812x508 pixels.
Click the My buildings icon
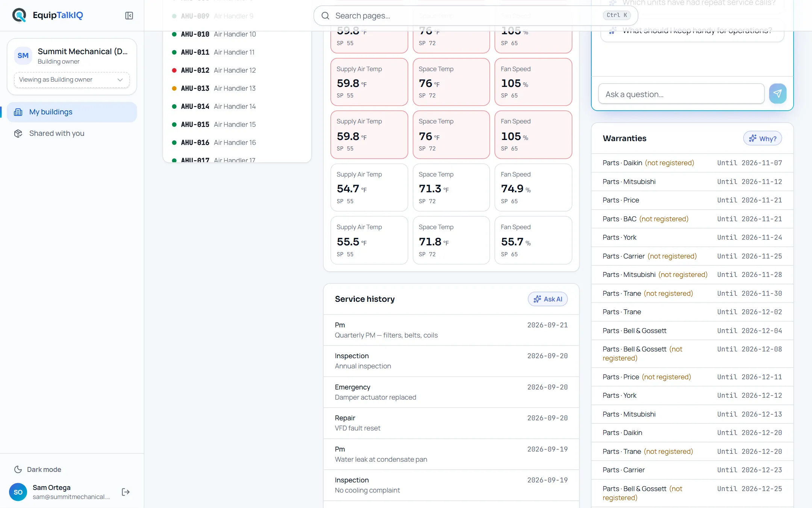point(18,112)
